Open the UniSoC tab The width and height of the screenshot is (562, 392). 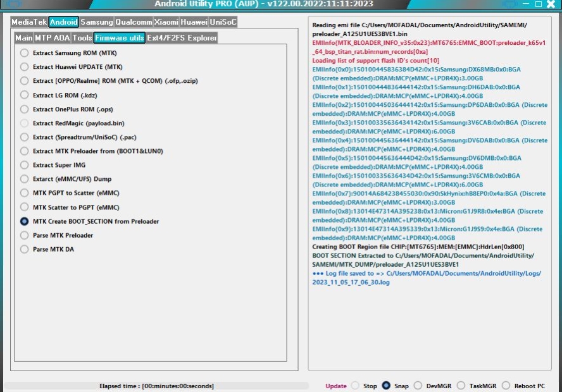click(223, 22)
